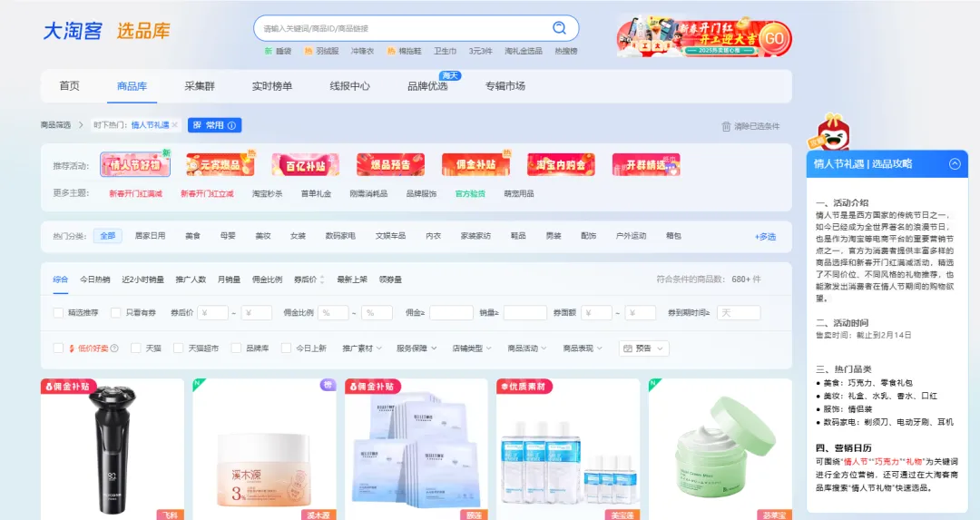This screenshot has height=520, width=980.
Task: Select the 开群精选 activity banner
Action: pos(646,164)
